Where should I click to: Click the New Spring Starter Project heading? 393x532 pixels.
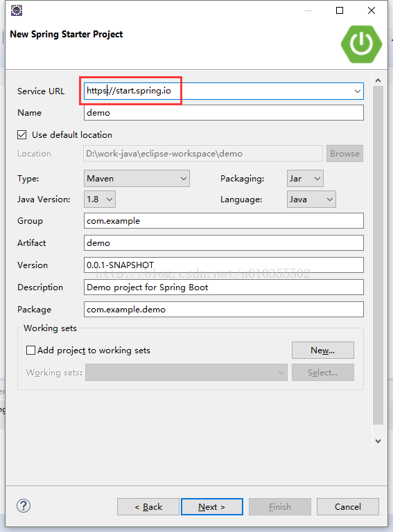click(66, 34)
